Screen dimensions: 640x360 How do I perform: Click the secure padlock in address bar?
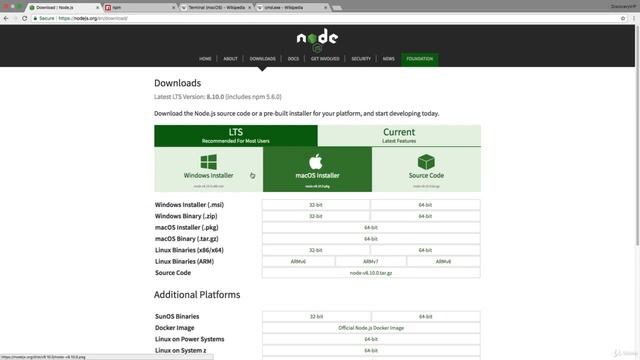click(x=36, y=18)
